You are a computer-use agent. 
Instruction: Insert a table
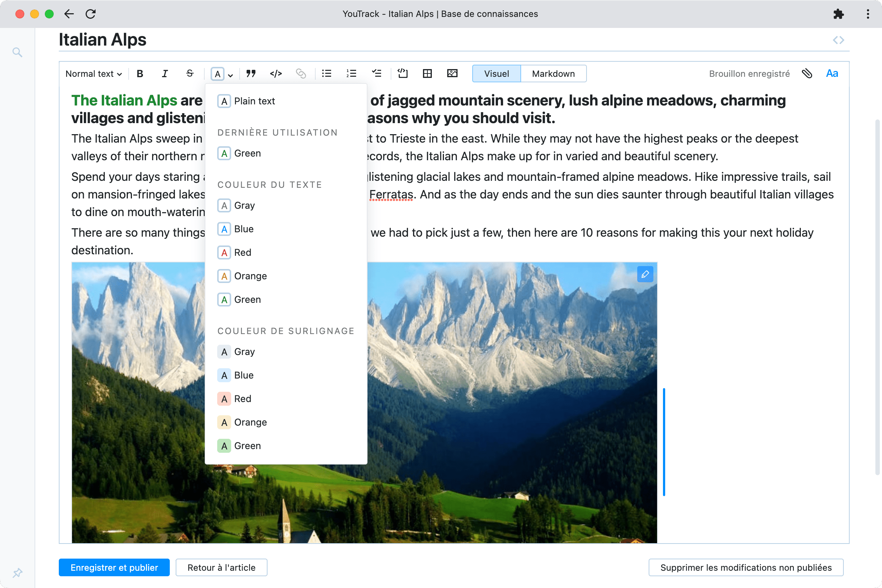pos(427,73)
